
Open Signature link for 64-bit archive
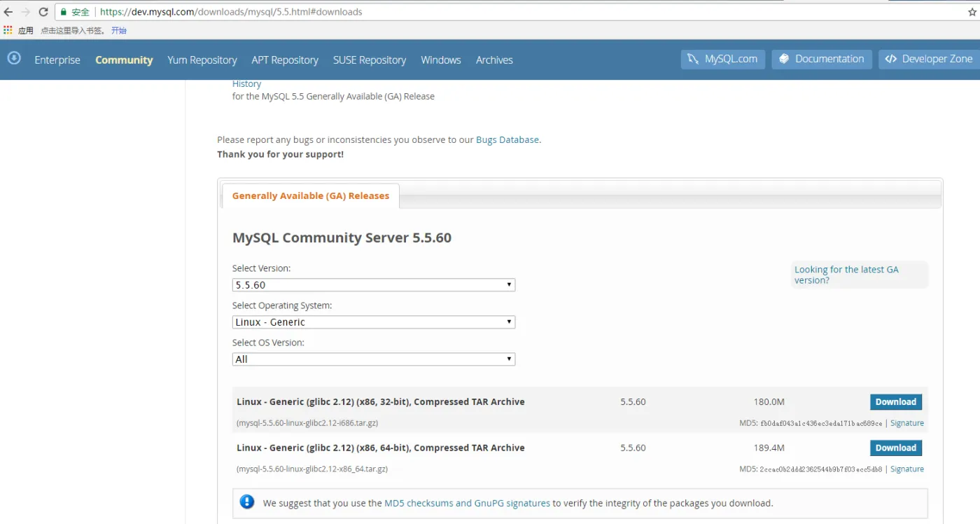point(907,469)
